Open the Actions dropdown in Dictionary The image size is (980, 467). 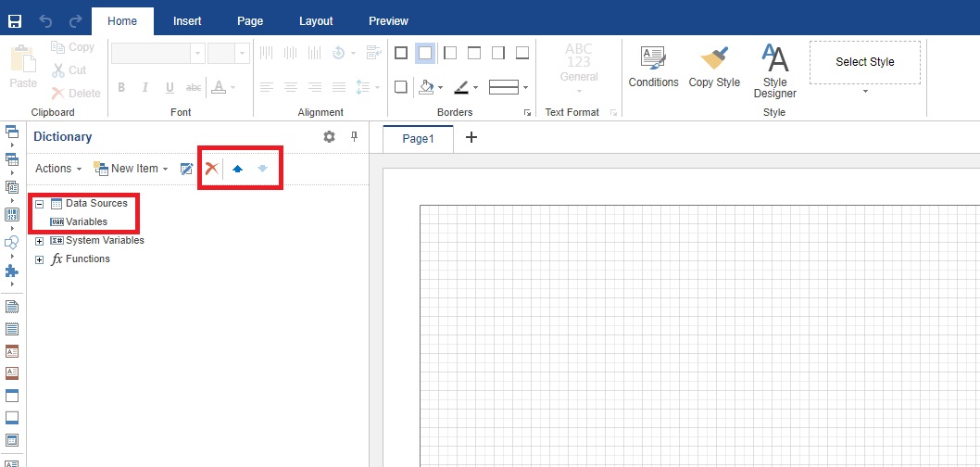(58, 168)
